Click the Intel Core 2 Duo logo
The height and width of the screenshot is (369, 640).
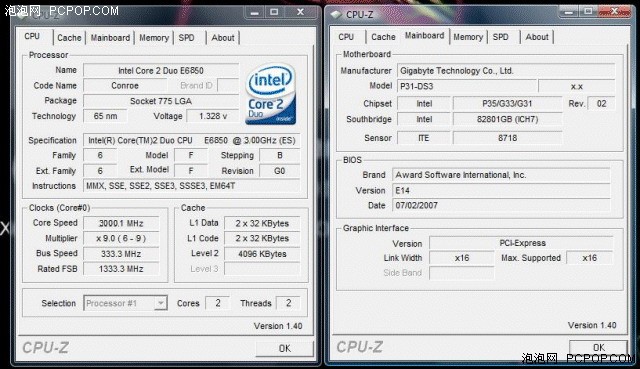(x=271, y=94)
